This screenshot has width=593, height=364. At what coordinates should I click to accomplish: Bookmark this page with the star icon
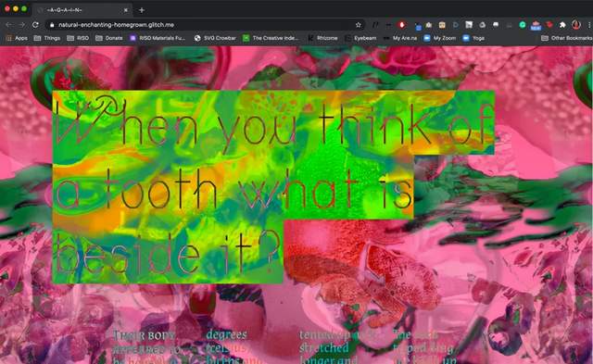pos(359,25)
